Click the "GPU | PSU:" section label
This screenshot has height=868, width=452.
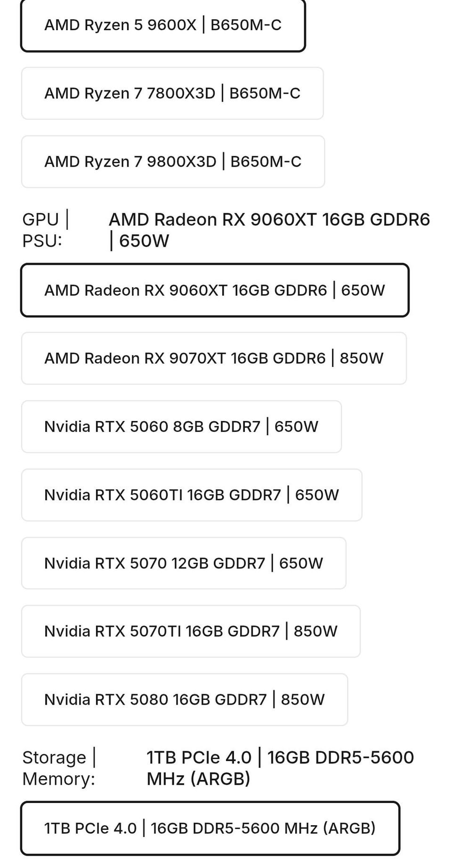tap(46, 230)
